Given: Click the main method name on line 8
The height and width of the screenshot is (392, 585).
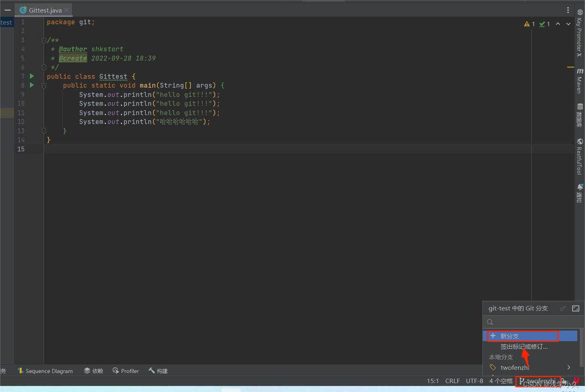Looking at the screenshot, I should [x=147, y=86].
